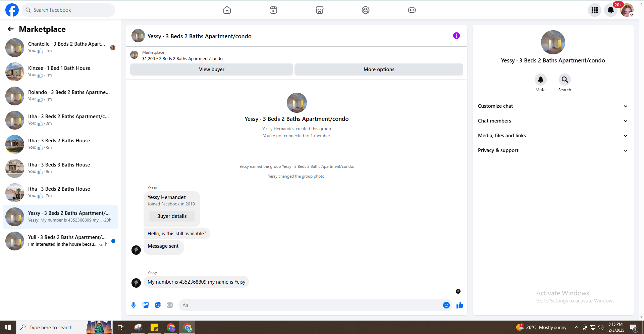
Task: Open the Windows Start menu
Action: pyautogui.click(x=8, y=327)
